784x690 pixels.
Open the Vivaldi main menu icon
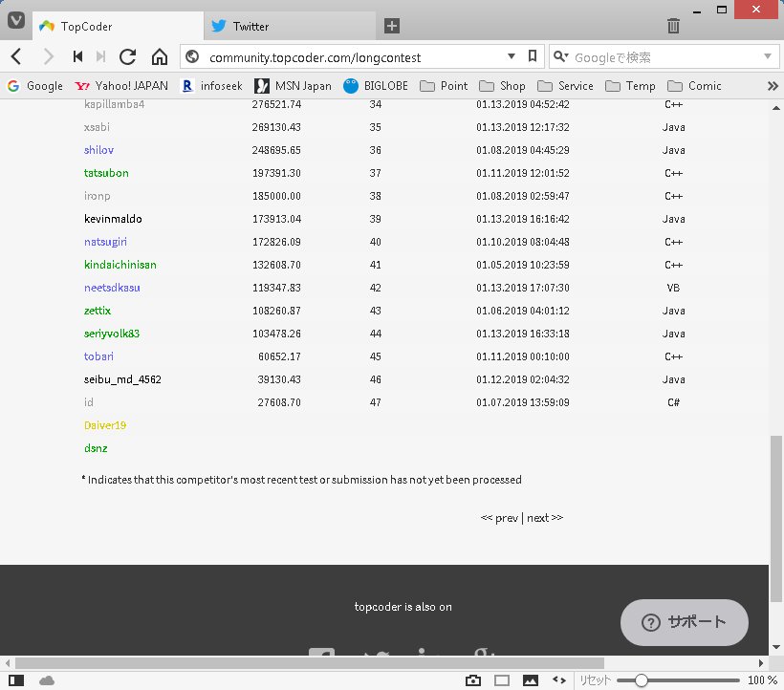[16, 20]
